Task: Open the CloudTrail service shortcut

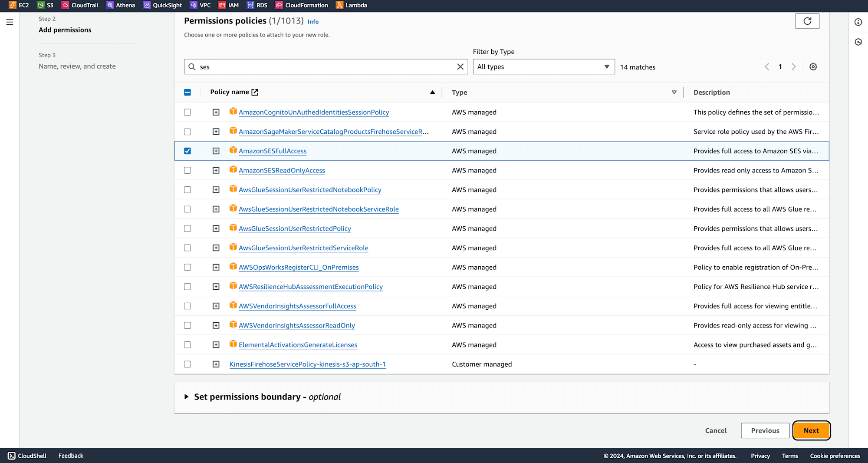Action: pyautogui.click(x=80, y=5)
